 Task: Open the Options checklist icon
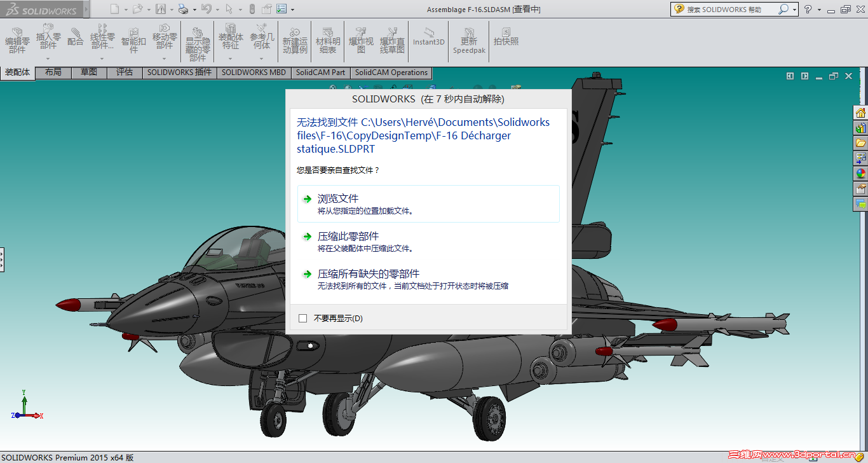281,10
